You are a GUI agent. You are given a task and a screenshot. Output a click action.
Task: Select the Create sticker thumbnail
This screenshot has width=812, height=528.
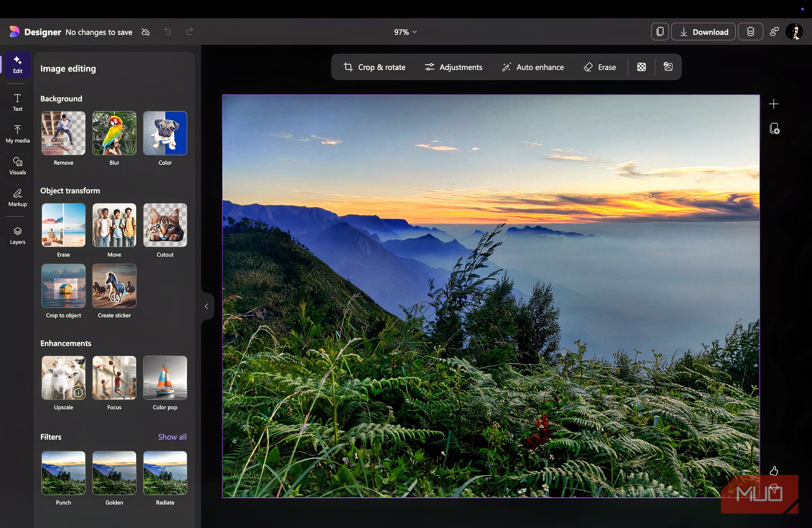(114, 286)
